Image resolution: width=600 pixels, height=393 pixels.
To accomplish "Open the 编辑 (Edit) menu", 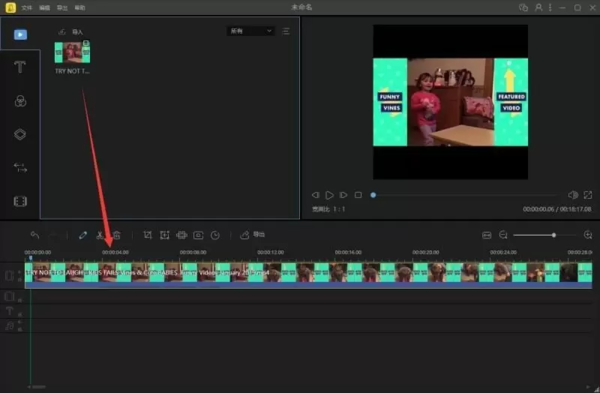I will pos(44,8).
